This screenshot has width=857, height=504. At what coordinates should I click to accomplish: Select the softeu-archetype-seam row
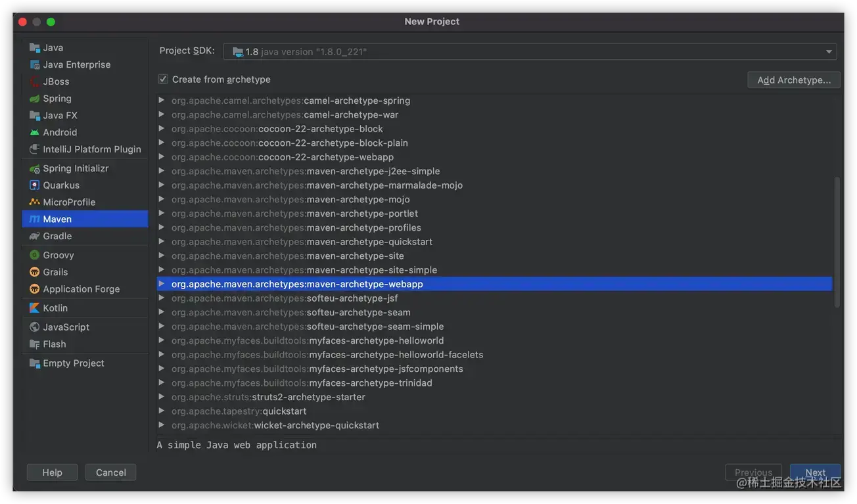coord(494,313)
